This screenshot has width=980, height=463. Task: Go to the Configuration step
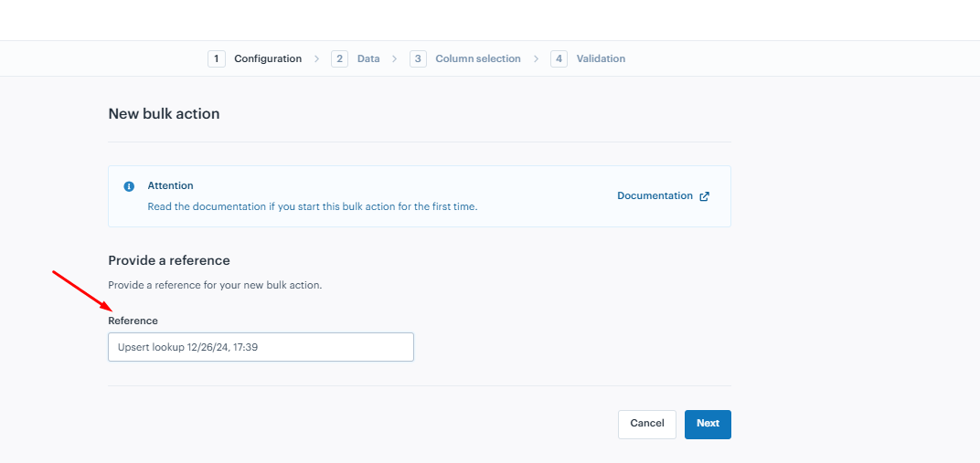268,58
